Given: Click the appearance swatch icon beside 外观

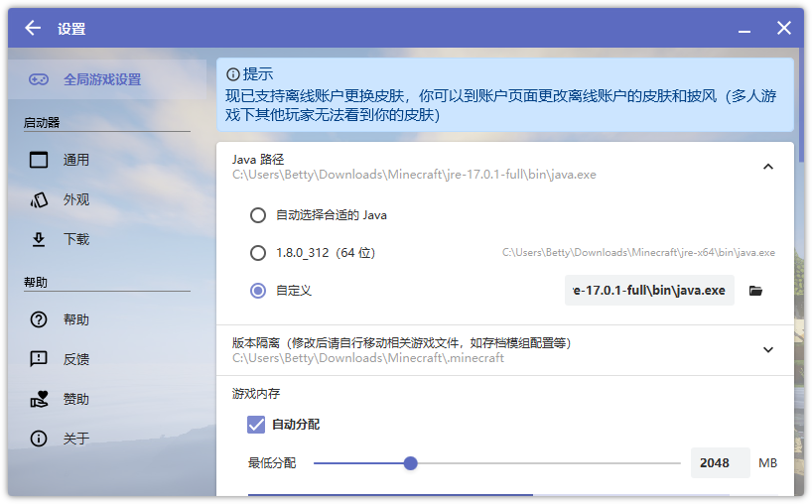Looking at the screenshot, I should [x=39, y=199].
